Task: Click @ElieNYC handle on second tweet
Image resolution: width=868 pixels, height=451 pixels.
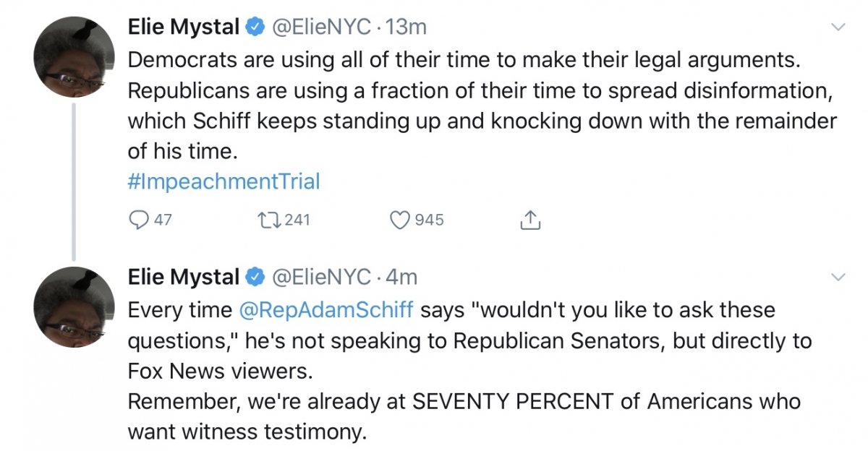Action: (320, 277)
